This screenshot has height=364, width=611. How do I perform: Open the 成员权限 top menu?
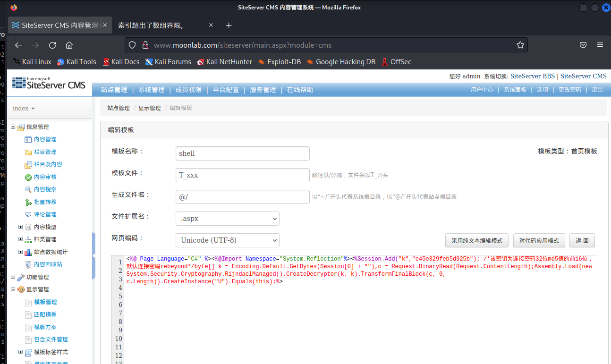pos(188,90)
